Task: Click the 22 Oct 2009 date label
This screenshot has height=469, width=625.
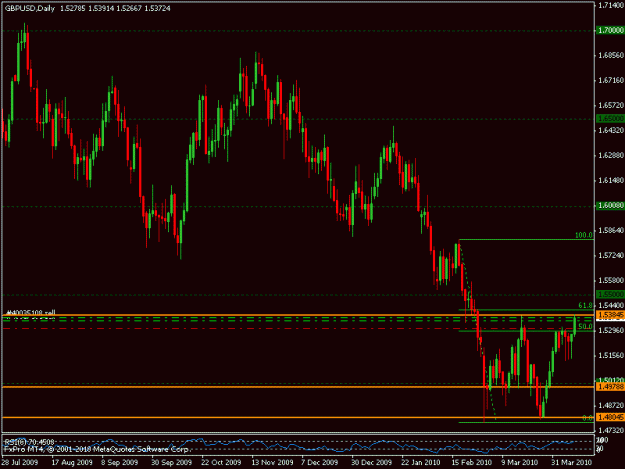Action: tap(221, 463)
